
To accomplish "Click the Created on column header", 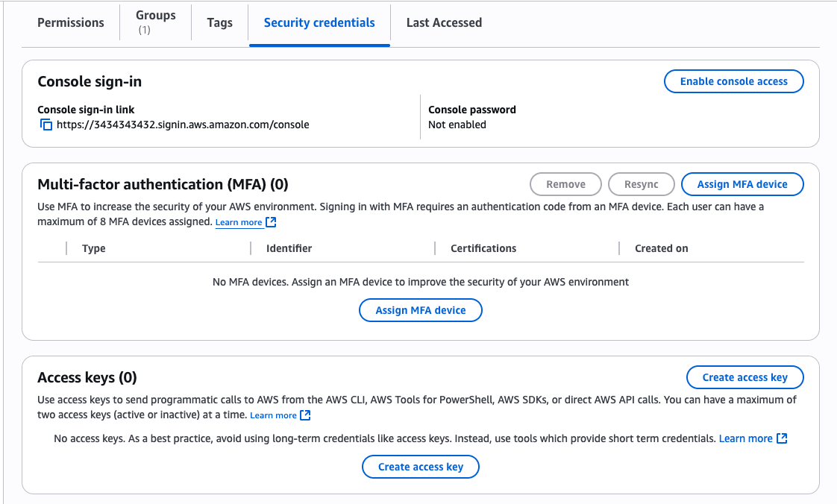I will click(661, 248).
